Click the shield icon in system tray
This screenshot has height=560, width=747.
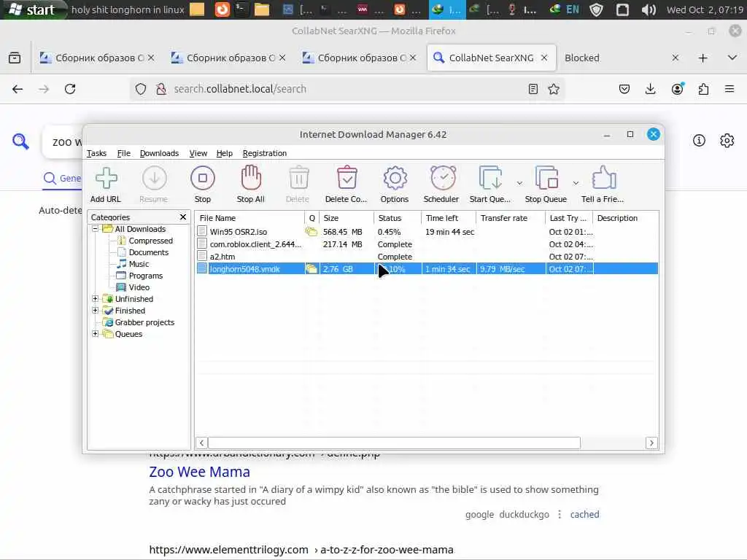click(597, 10)
